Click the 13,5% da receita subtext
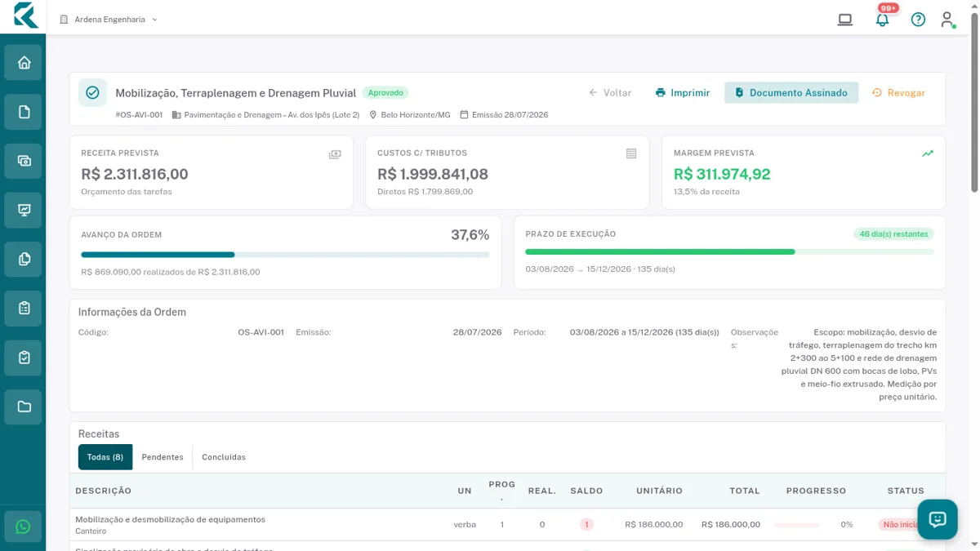The height and width of the screenshot is (551, 980). [x=706, y=192]
